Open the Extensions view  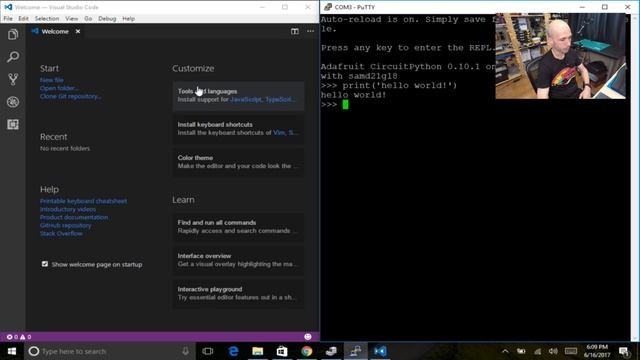point(13,124)
